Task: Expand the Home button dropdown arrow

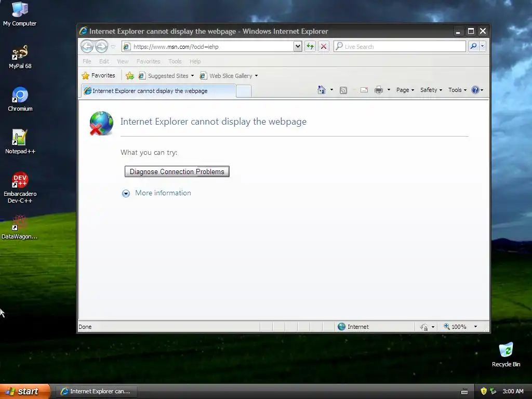Action: point(331,90)
